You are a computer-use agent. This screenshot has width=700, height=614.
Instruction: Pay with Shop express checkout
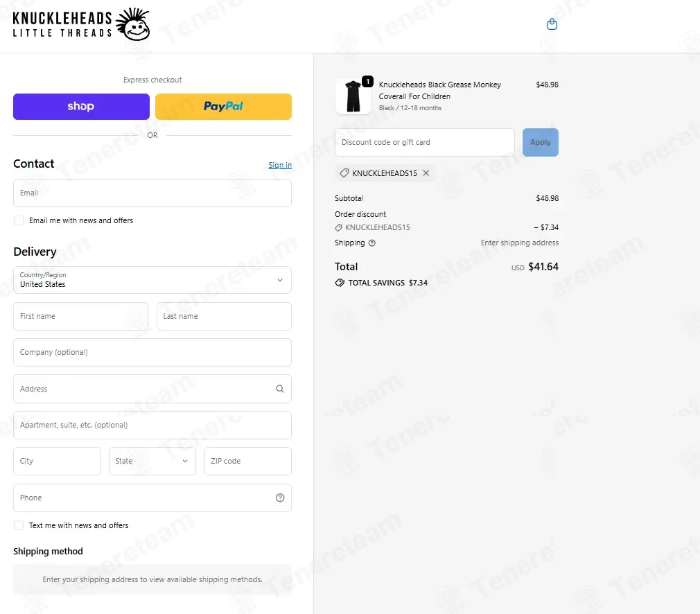tap(81, 107)
